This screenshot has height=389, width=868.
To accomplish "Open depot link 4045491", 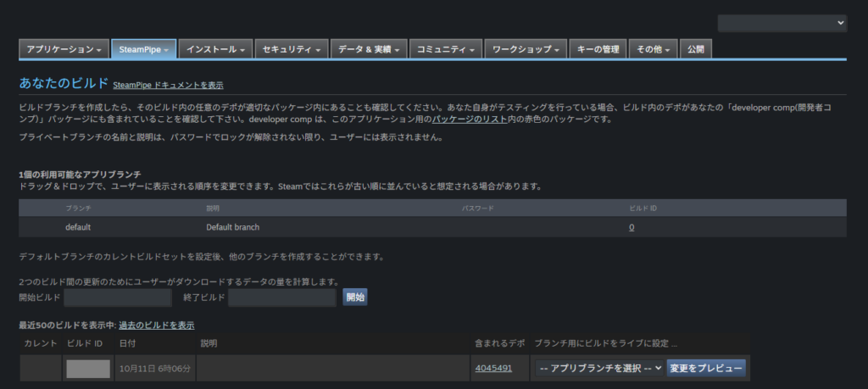I will click(493, 368).
